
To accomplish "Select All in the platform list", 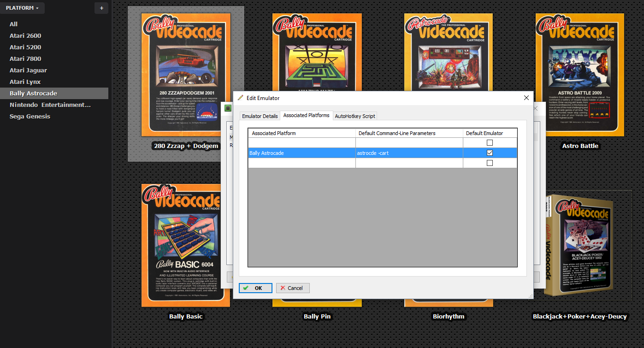I will click(x=14, y=24).
